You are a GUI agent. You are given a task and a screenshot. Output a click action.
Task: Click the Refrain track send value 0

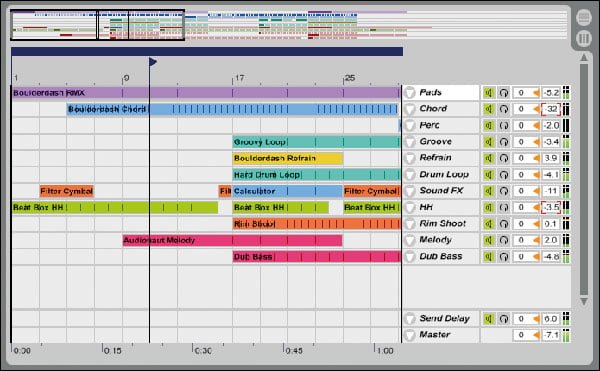(522, 158)
